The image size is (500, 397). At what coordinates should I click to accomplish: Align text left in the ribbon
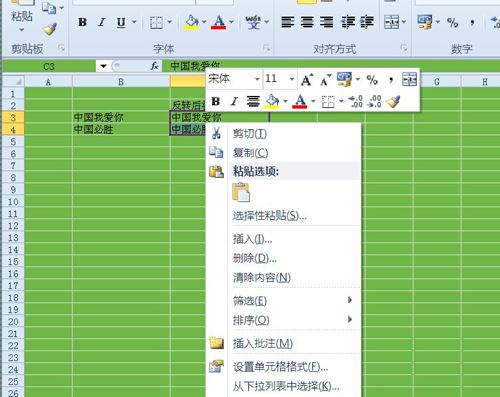(288, 22)
